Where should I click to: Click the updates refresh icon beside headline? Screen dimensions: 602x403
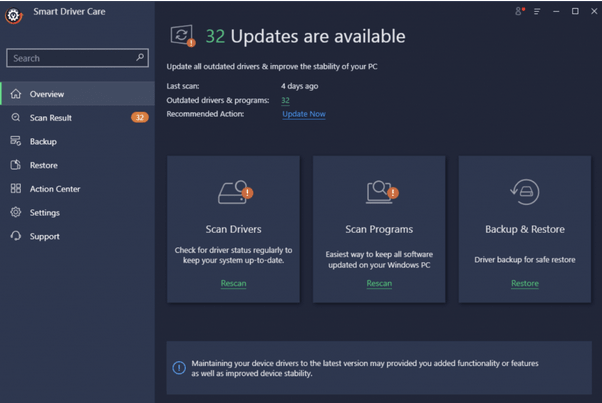(x=183, y=36)
